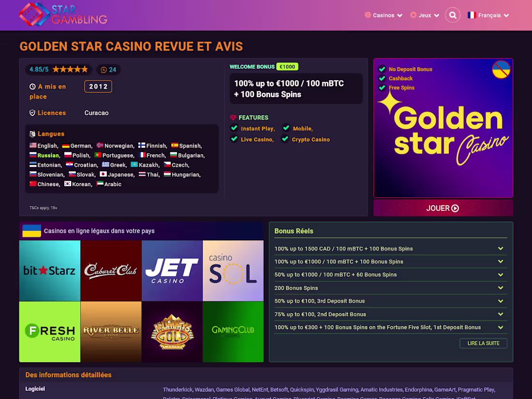Image resolution: width=532 pixels, height=399 pixels.
Task: Expand the 200 Bonus Spins entry
Action: coord(501,287)
